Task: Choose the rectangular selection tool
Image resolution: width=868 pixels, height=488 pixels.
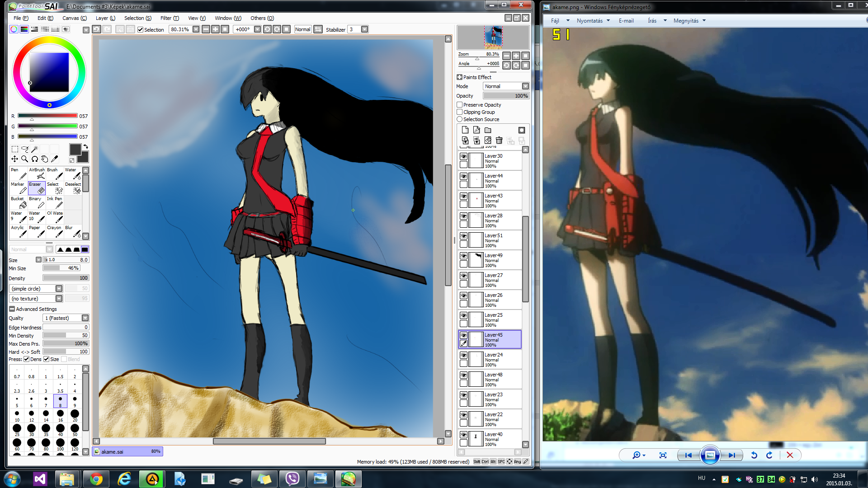Action: pyautogui.click(x=14, y=149)
